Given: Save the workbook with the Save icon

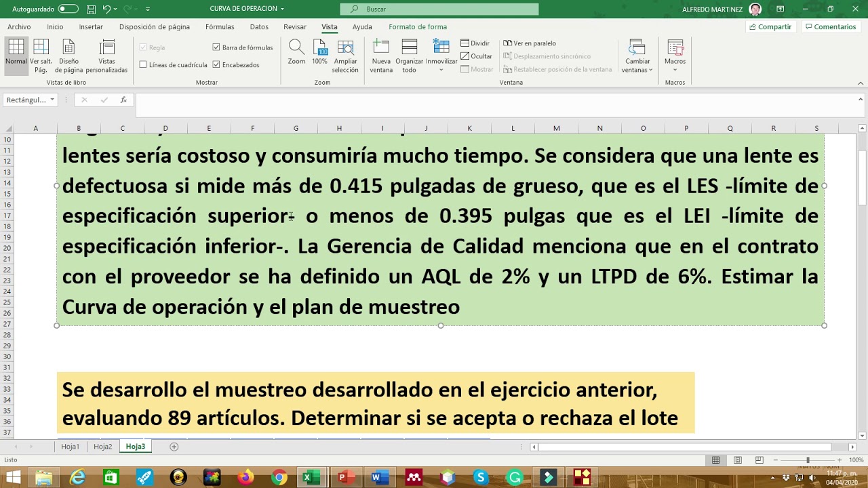Looking at the screenshot, I should [x=92, y=9].
